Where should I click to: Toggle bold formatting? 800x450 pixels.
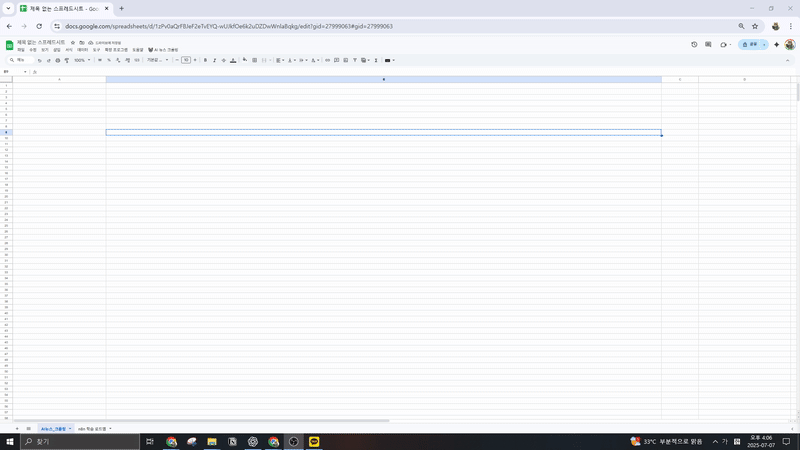pyautogui.click(x=206, y=60)
